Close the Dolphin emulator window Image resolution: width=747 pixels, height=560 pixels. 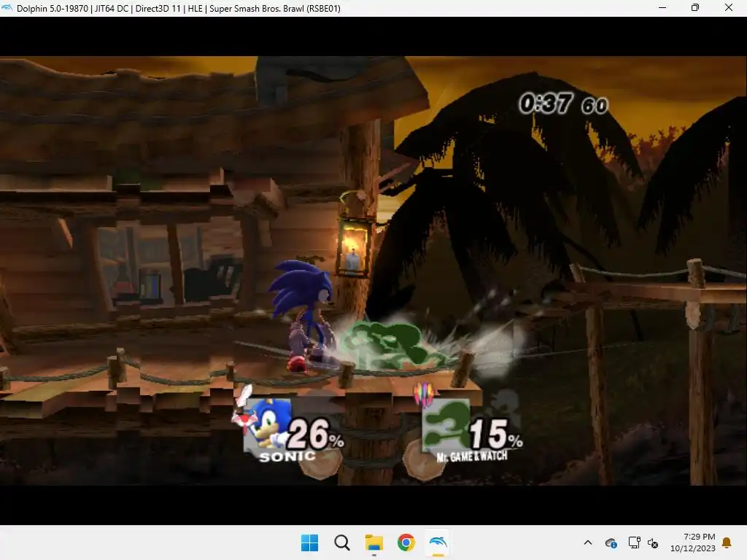click(x=729, y=7)
